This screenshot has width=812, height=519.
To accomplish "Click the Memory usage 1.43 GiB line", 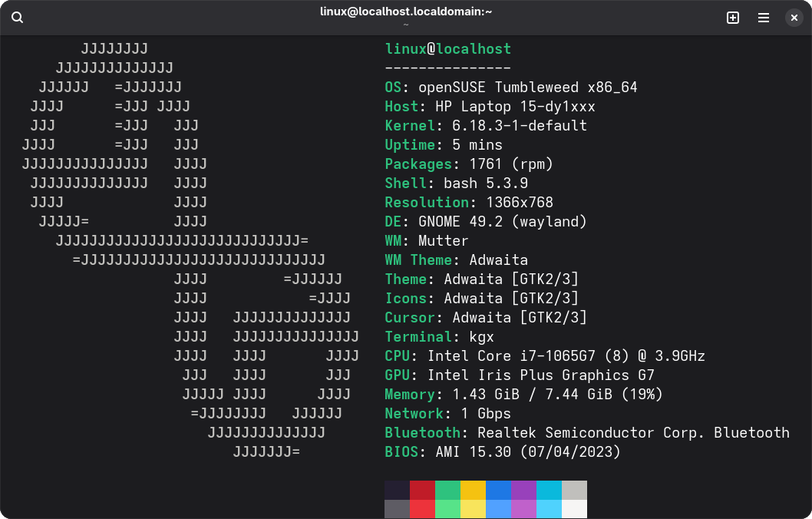I will pyautogui.click(x=523, y=395).
